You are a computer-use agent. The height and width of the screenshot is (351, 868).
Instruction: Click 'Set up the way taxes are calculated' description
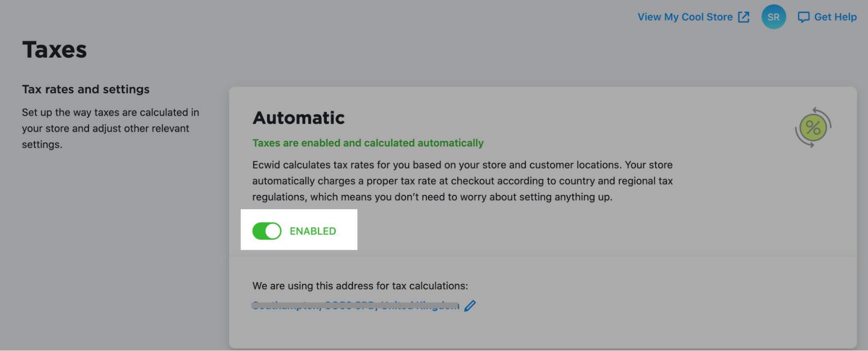110,128
